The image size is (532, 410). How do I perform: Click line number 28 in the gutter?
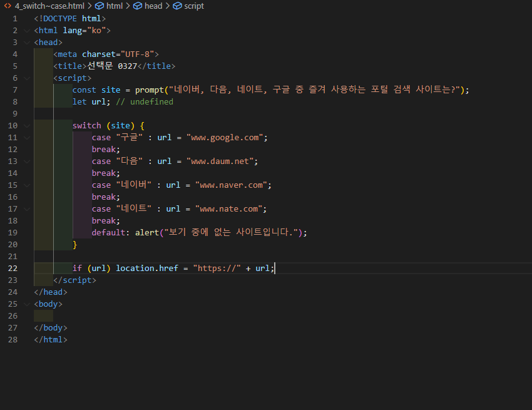(x=13, y=339)
